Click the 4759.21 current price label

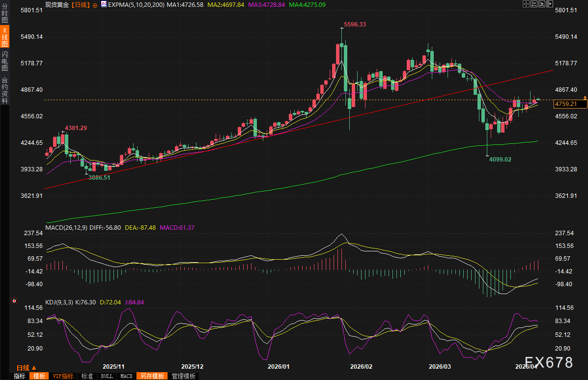pyautogui.click(x=570, y=104)
